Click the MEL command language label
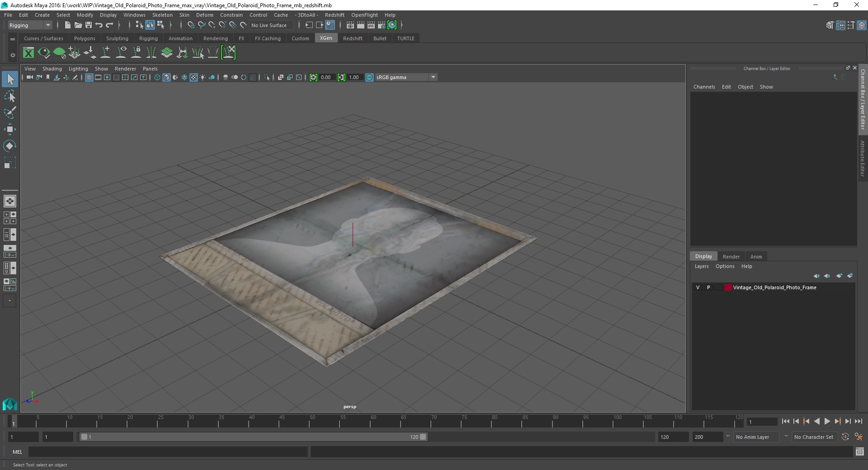Viewport: 868px width, 470px height. [x=17, y=452]
